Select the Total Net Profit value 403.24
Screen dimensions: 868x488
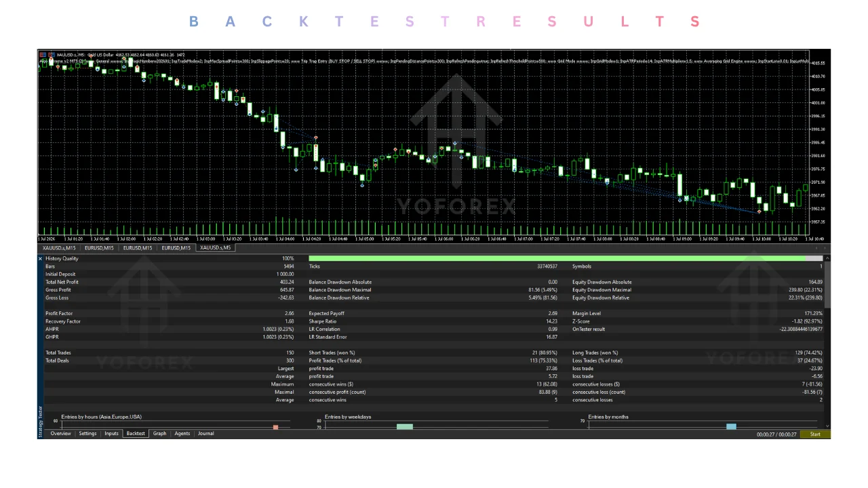click(287, 282)
